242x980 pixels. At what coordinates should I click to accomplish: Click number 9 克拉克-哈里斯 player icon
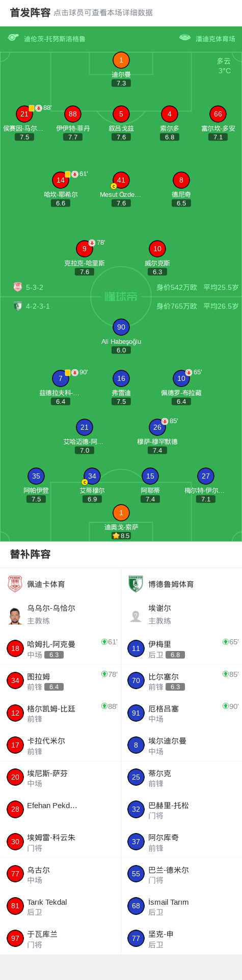[85, 249]
